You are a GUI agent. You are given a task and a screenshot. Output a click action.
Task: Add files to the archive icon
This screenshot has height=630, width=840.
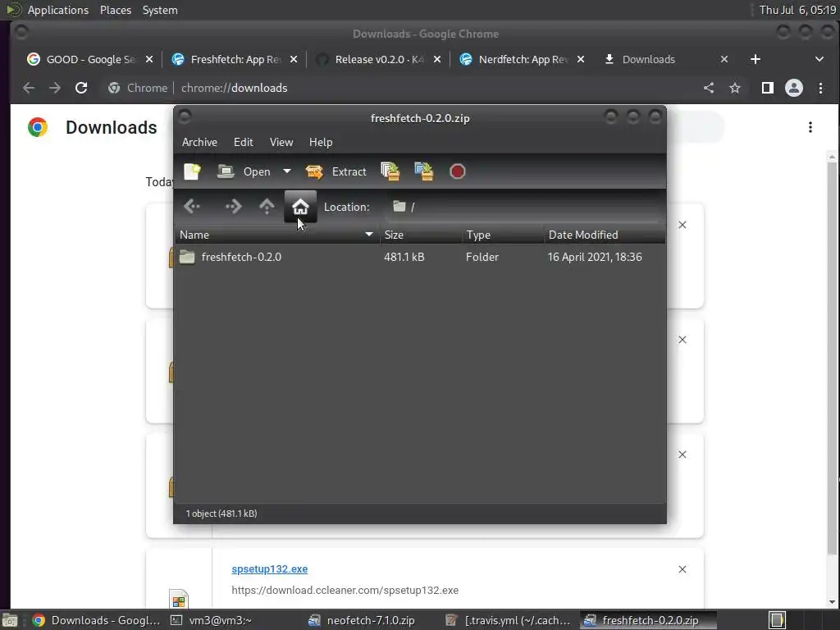point(390,171)
